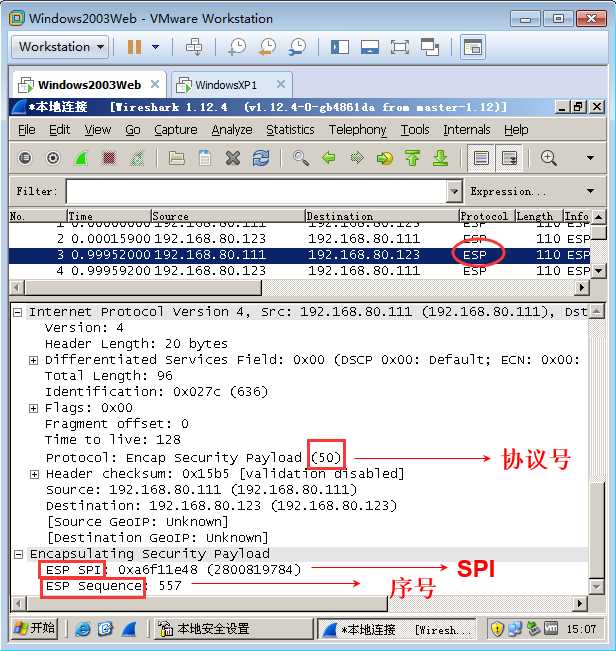Open power options dropdown beside pause
The height and width of the screenshot is (651, 616).
(x=156, y=47)
